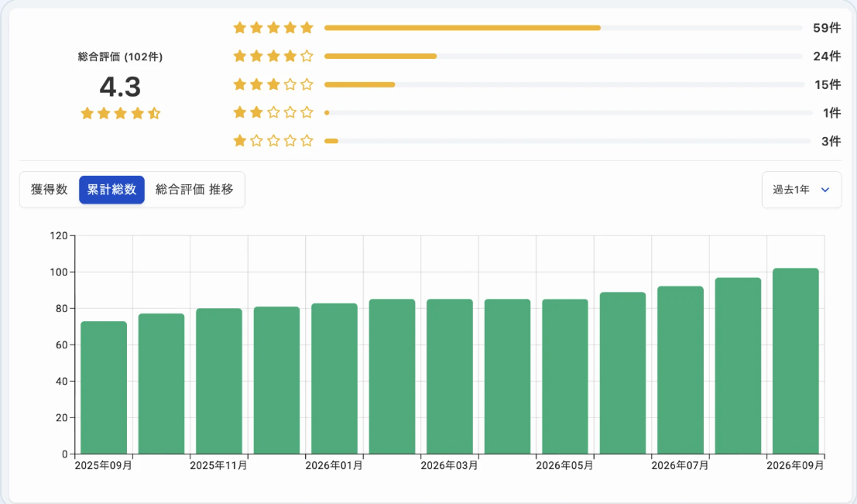Click the 1-star rating row stars
The width and height of the screenshot is (857, 504).
[273, 141]
